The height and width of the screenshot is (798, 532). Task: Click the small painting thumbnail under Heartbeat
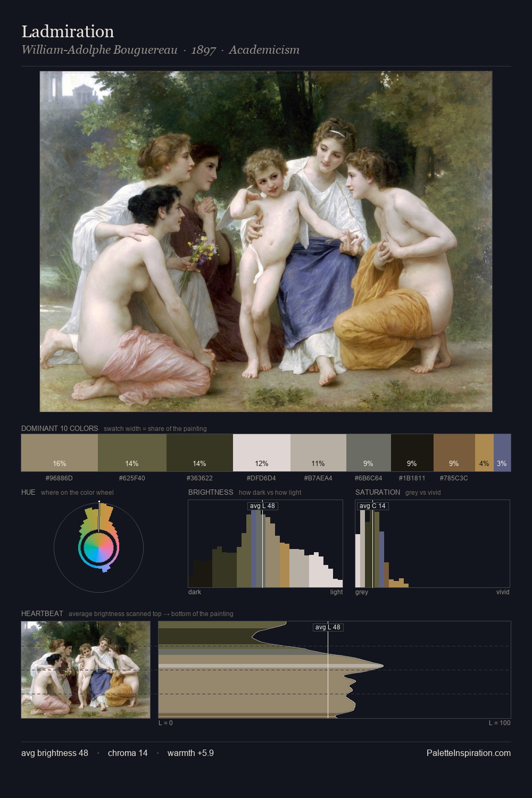pyautogui.click(x=86, y=670)
